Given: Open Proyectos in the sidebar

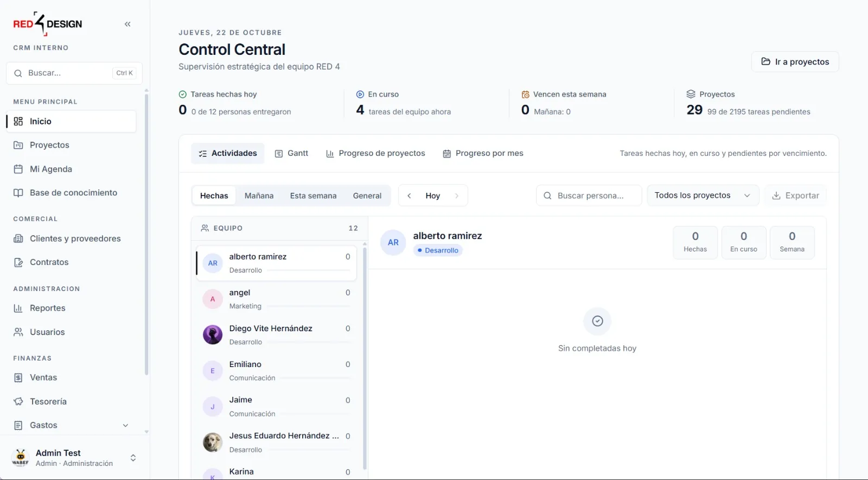Looking at the screenshot, I should click(71, 145).
